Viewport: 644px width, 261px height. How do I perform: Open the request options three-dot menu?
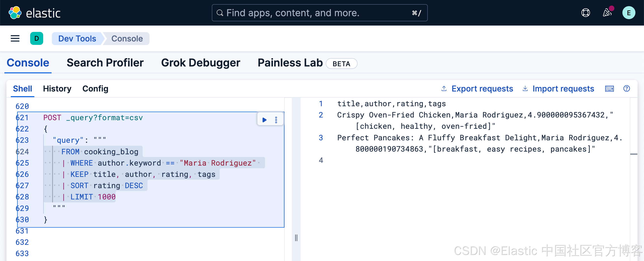pos(276,120)
